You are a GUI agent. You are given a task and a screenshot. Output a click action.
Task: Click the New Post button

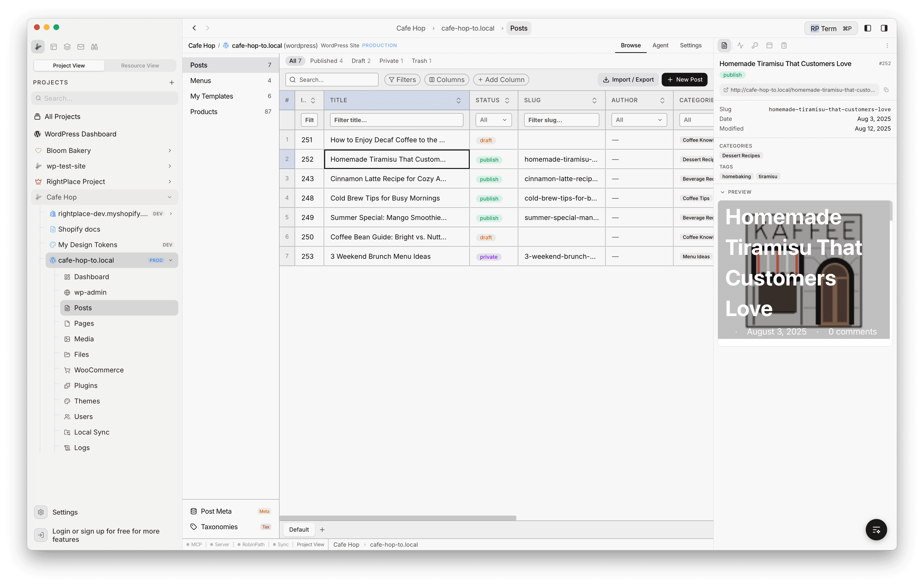(685, 79)
